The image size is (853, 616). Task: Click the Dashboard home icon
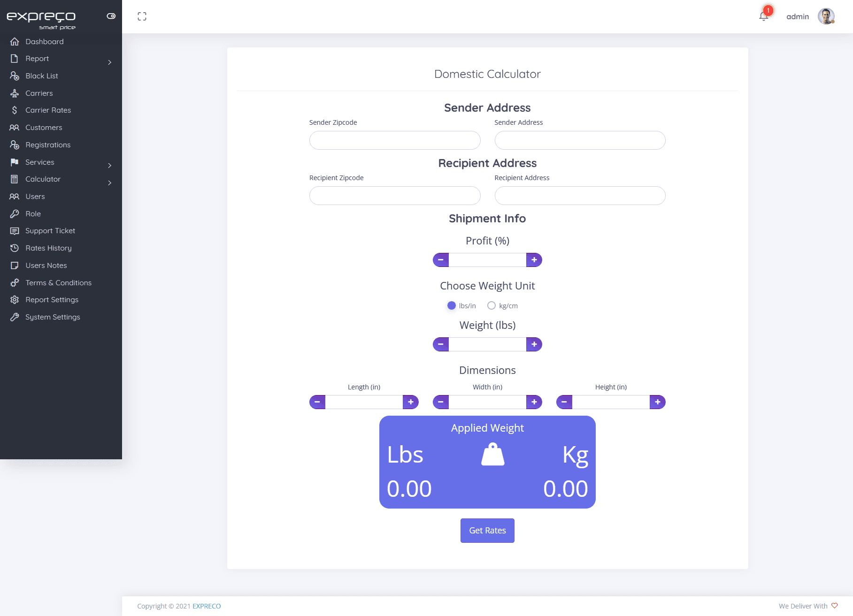(x=15, y=42)
